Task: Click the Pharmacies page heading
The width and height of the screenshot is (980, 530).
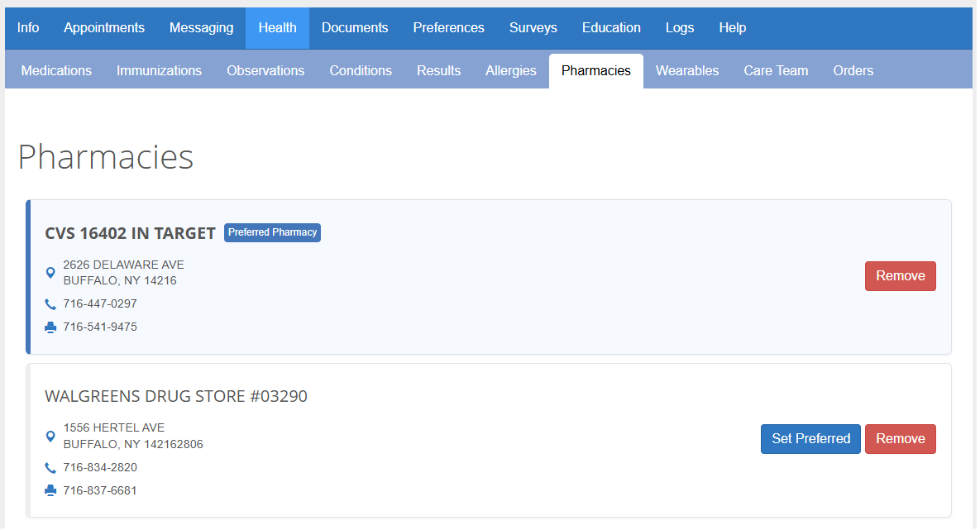Action: [106, 156]
